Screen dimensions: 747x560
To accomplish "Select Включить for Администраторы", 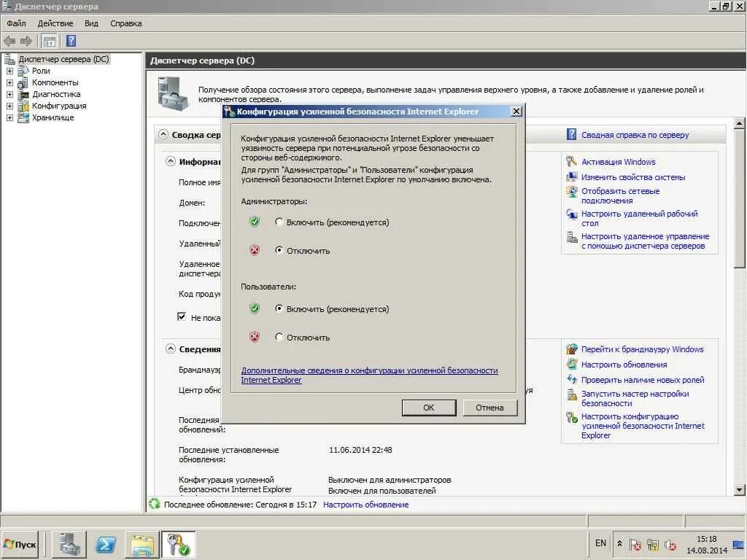I will [279, 222].
